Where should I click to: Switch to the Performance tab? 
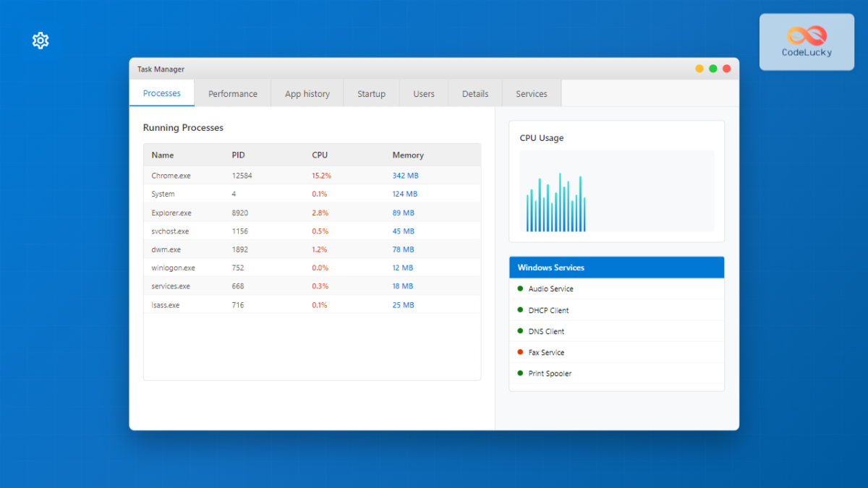[x=233, y=94]
